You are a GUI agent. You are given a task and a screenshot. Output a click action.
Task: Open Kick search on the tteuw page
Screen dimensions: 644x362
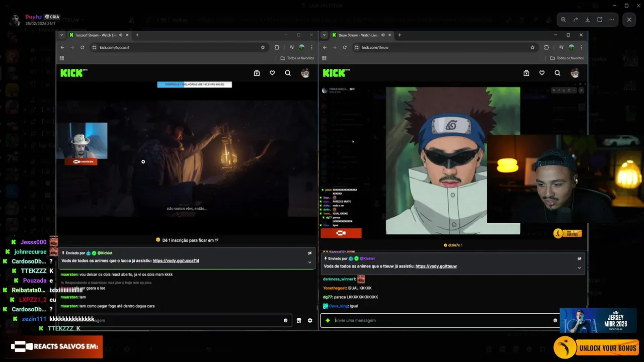pos(557,73)
